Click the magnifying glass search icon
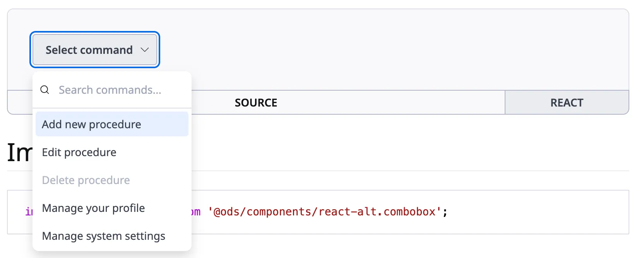 pyautogui.click(x=45, y=89)
